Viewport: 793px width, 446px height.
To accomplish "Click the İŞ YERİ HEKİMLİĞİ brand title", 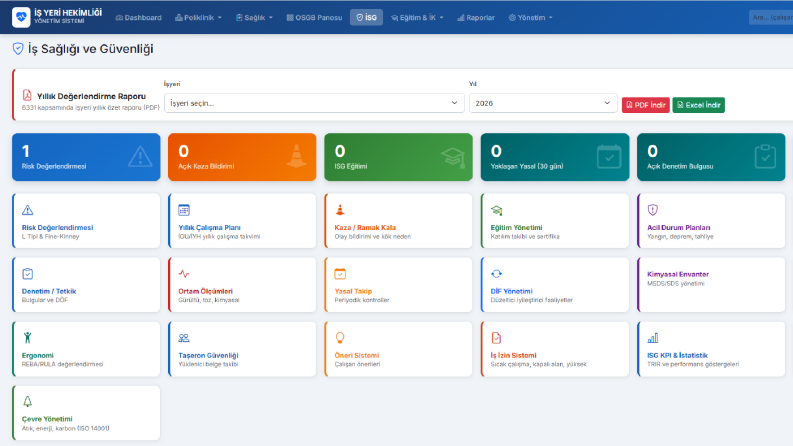I will (68, 13).
